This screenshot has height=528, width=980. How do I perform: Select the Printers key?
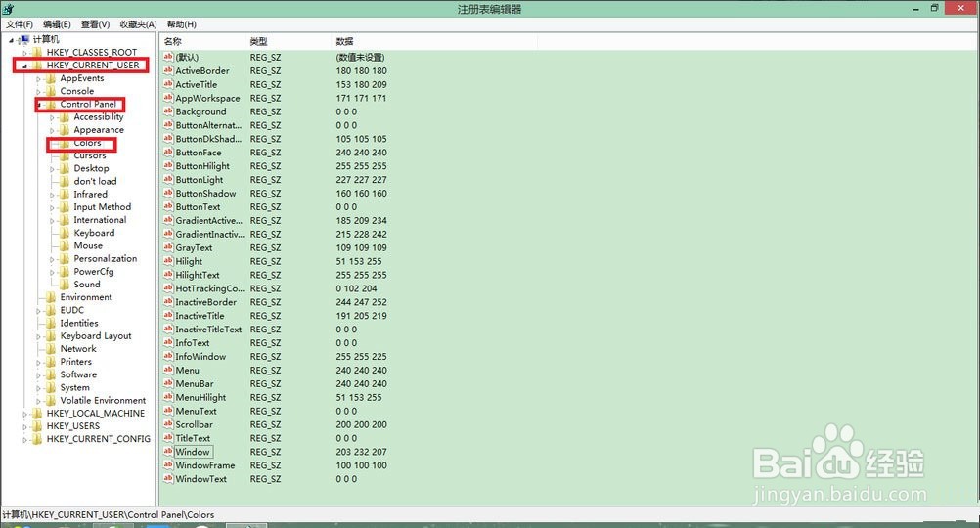(75, 361)
